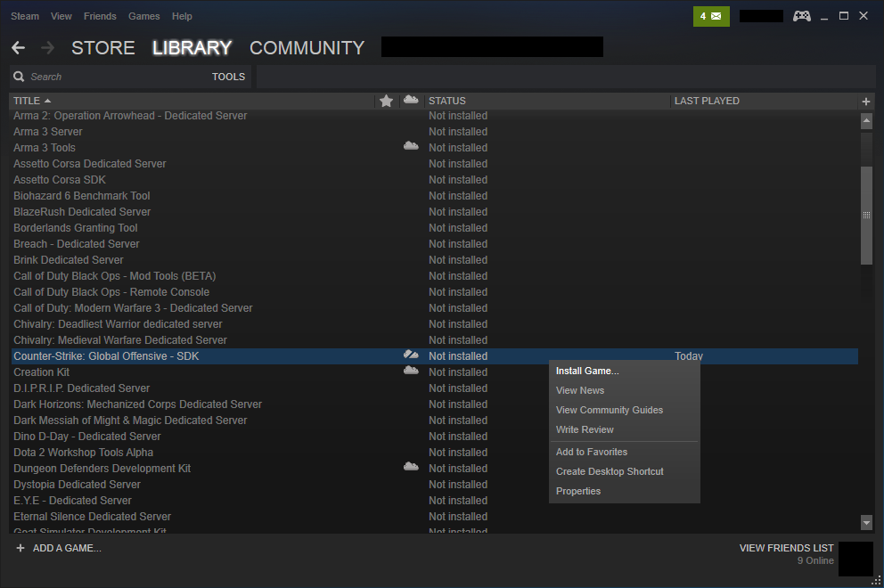Open the TOOLS library filter dropdown
Screen dimensions: 884x588
(x=228, y=77)
